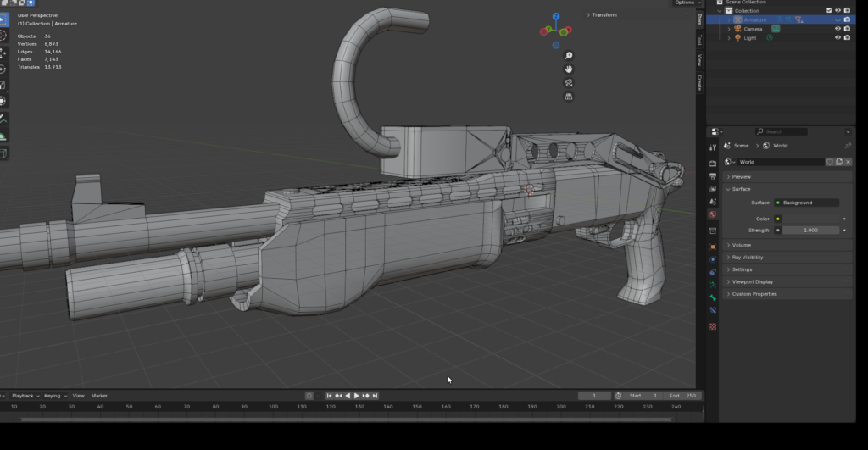Pick the Add Cube tool

click(3, 154)
